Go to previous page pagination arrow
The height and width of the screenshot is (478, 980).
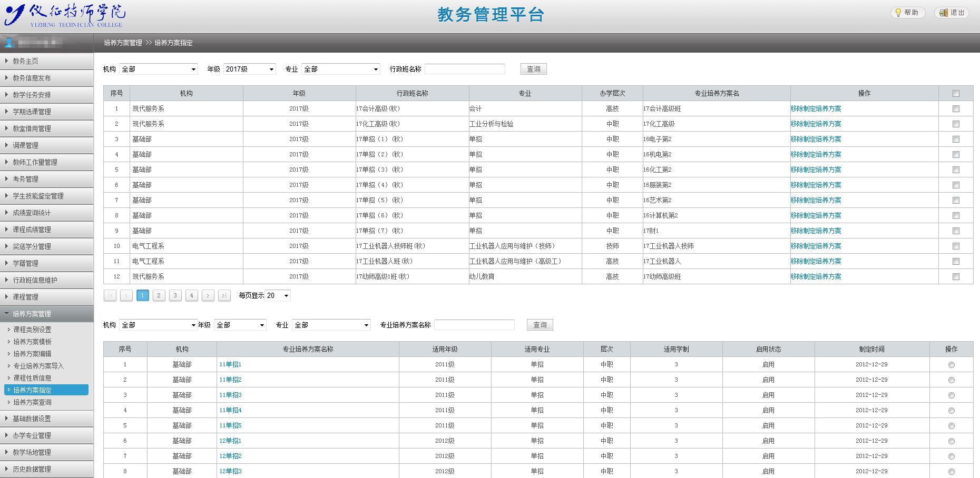click(x=126, y=295)
